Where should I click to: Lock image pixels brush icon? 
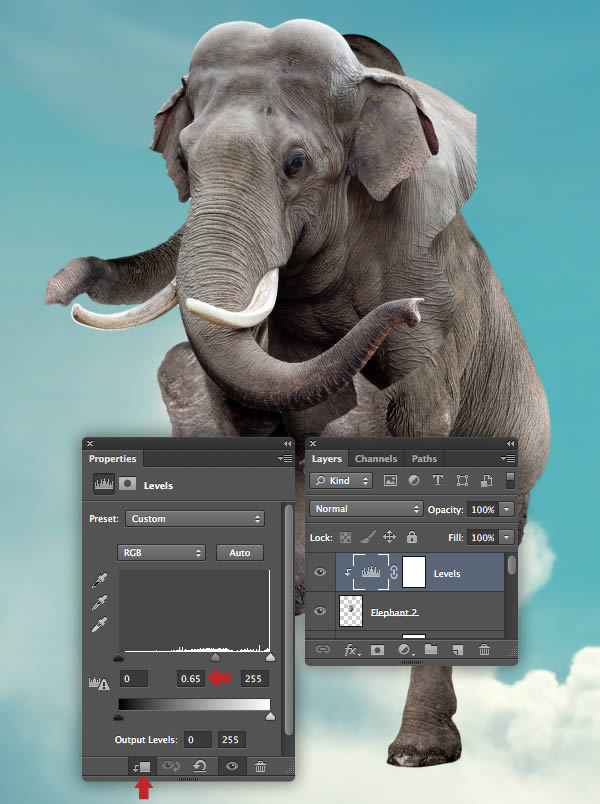coord(368,537)
